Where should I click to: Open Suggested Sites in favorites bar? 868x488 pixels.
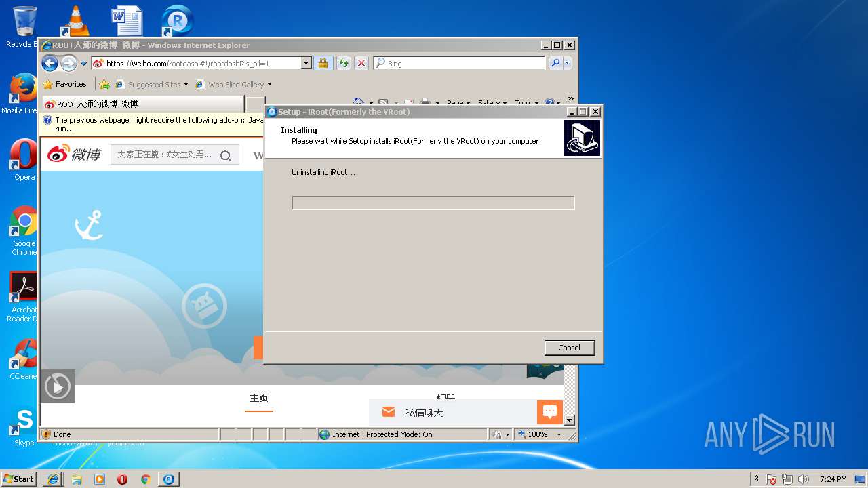coord(152,85)
